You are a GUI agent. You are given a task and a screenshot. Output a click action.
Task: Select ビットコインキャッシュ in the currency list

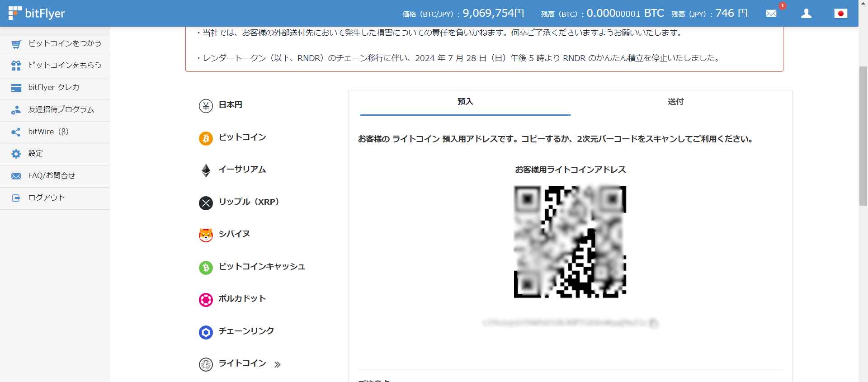tap(262, 267)
